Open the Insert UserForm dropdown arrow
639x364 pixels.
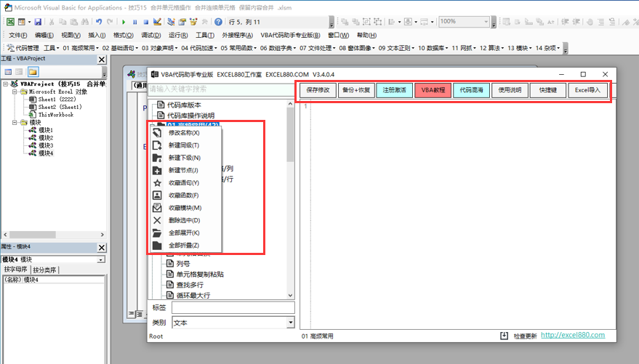(29, 22)
